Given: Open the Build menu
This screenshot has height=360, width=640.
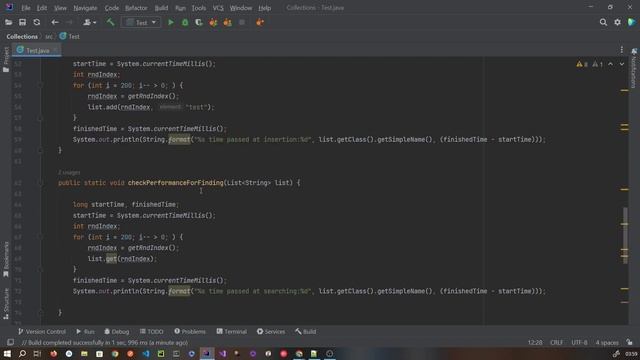Looking at the screenshot, I should [x=161, y=8].
